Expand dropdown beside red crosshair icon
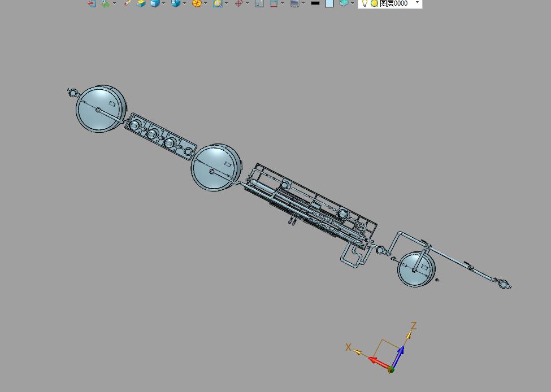The height and width of the screenshot is (392, 551). click(248, 3)
